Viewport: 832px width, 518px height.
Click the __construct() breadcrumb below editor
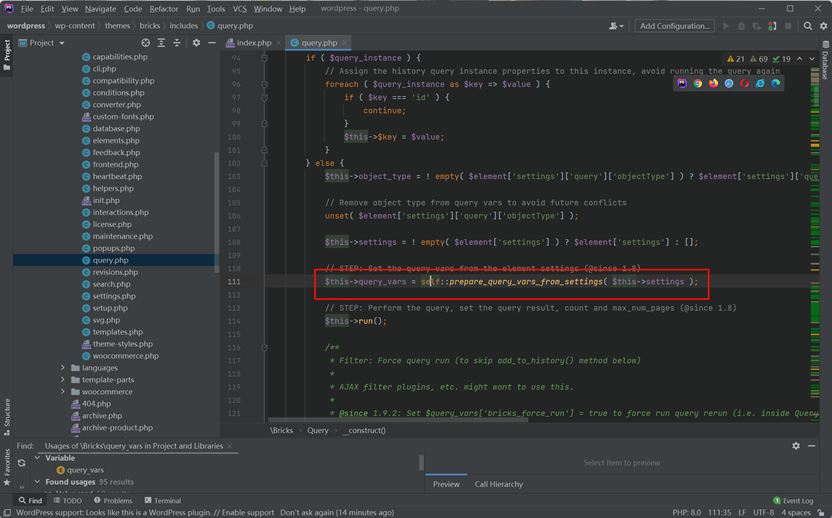click(364, 430)
